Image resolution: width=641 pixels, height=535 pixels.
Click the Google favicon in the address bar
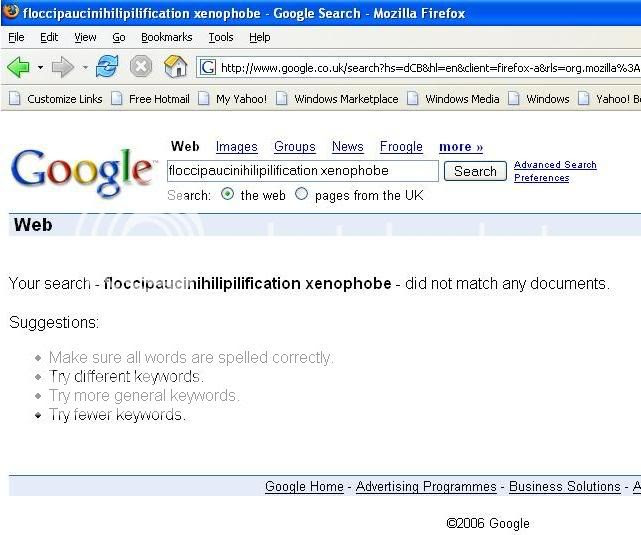(208, 67)
